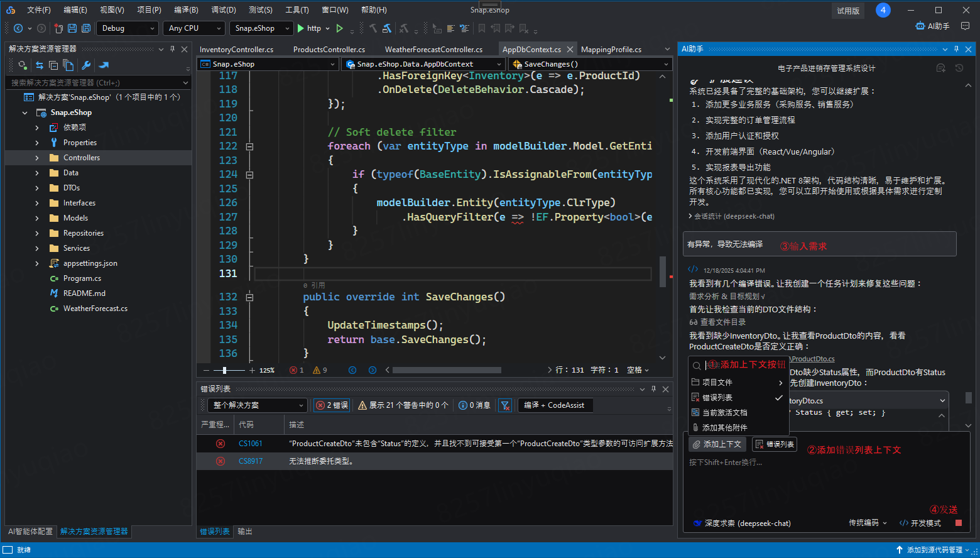Click the navigate backward arrow icon in toolbar
Screen dimensions: 980x558
18,28
